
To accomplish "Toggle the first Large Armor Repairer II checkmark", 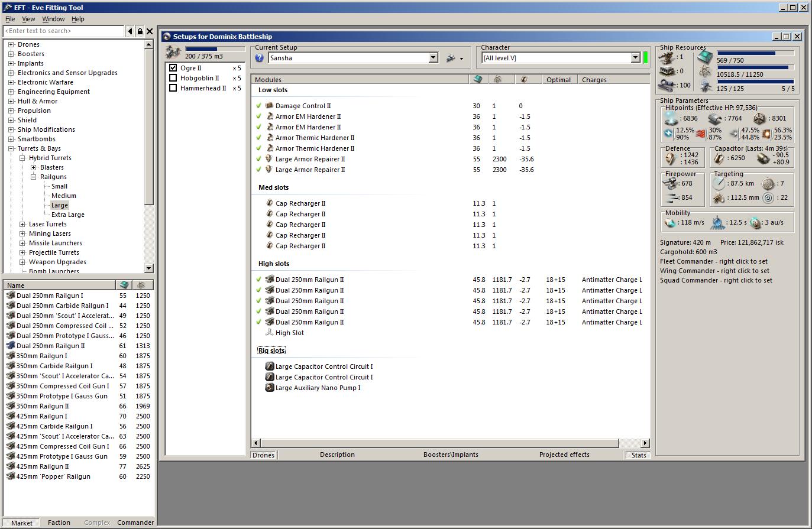I will pyautogui.click(x=259, y=159).
